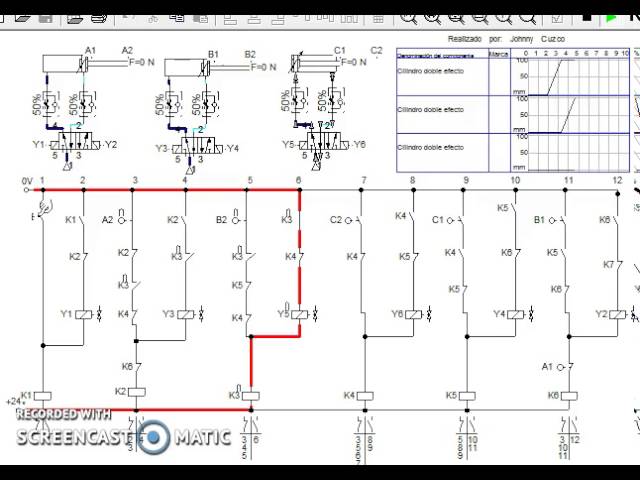640x480 pixels.
Task: Select relay coil K1 at the bottom
Action: coord(42,396)
